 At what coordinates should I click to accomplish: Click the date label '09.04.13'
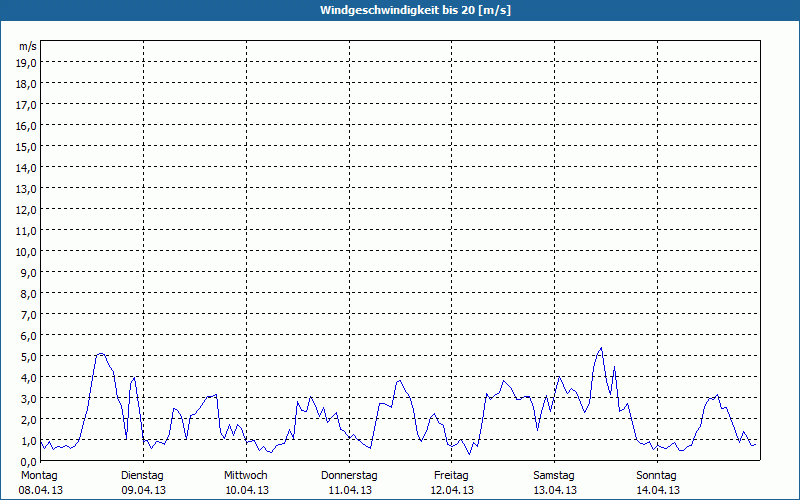(143, 490)
